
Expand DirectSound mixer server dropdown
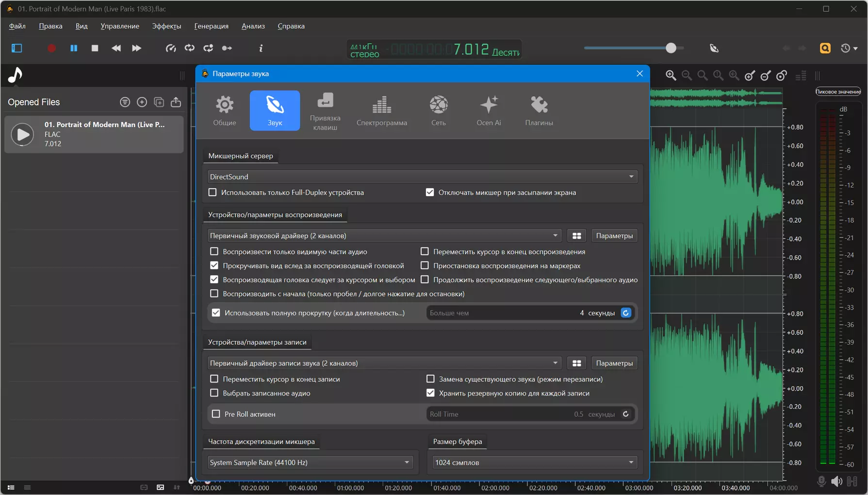coord(422,177)
